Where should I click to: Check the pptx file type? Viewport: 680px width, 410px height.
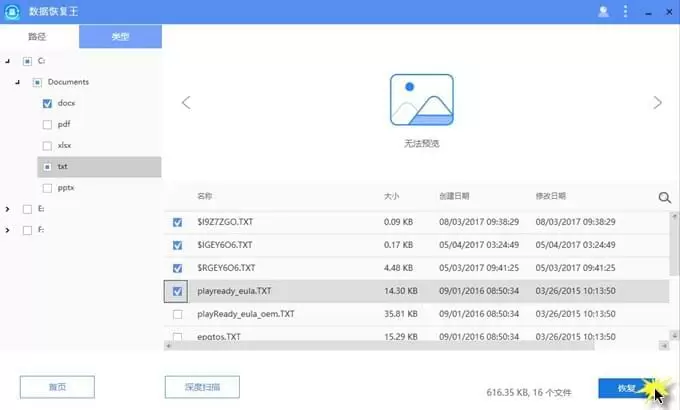(47, 188)
